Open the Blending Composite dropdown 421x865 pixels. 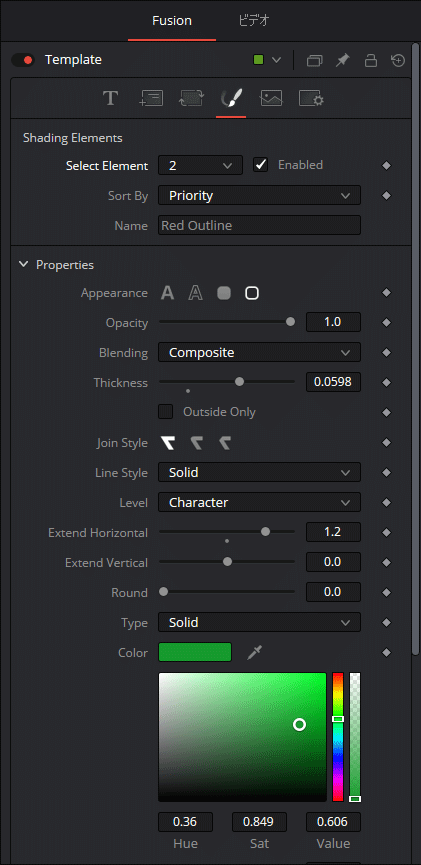[259, 353]
